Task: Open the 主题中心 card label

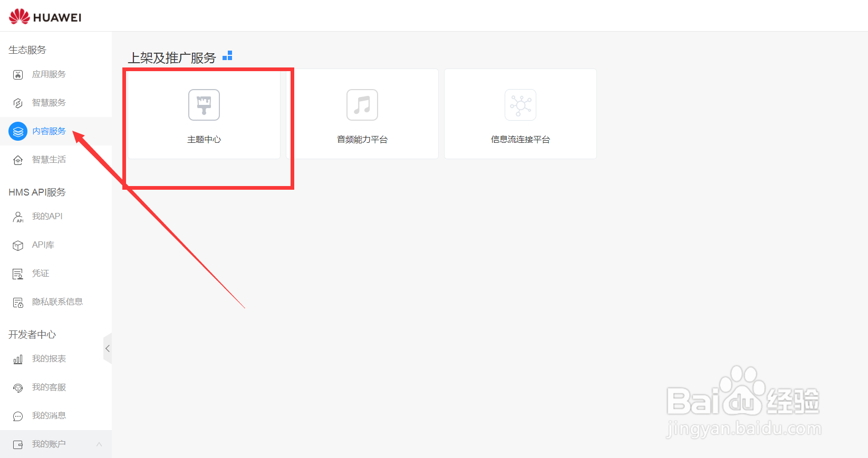Action: [204, 140]
